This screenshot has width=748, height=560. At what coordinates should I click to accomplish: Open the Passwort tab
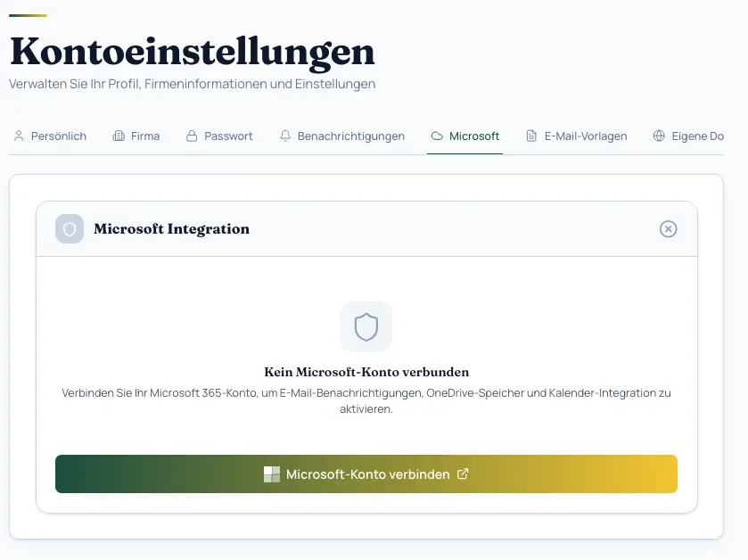click(219, 136)
